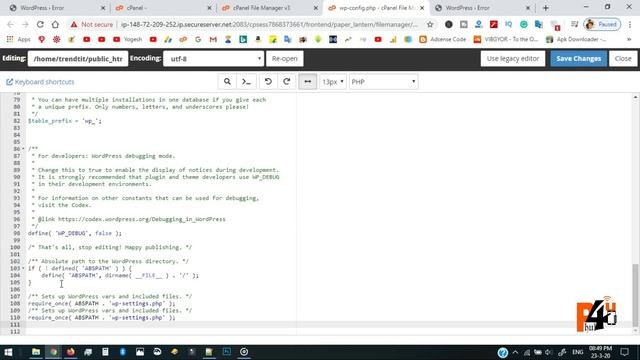Open the editor search tool
The width and height of the screenshot is (640, 360).
227,82
